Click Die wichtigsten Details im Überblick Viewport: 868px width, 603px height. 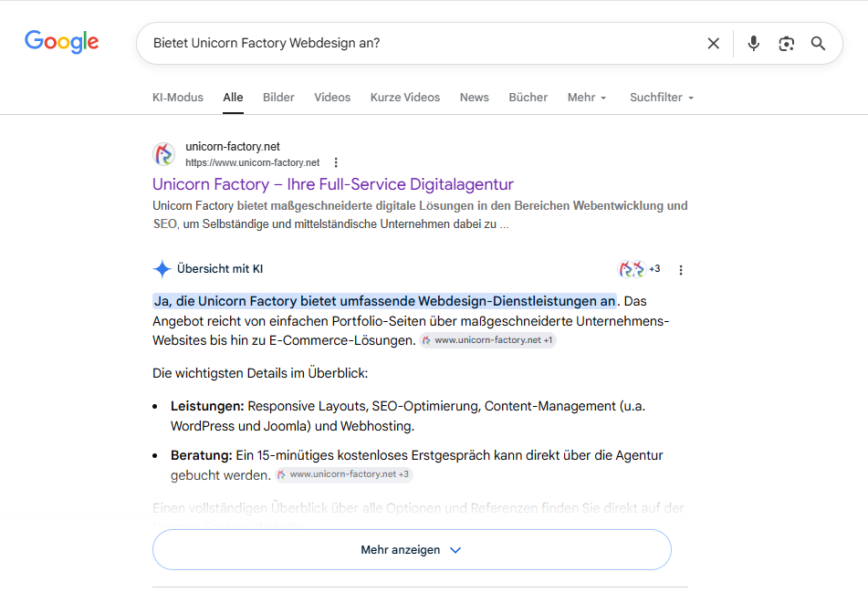point(260,373)
